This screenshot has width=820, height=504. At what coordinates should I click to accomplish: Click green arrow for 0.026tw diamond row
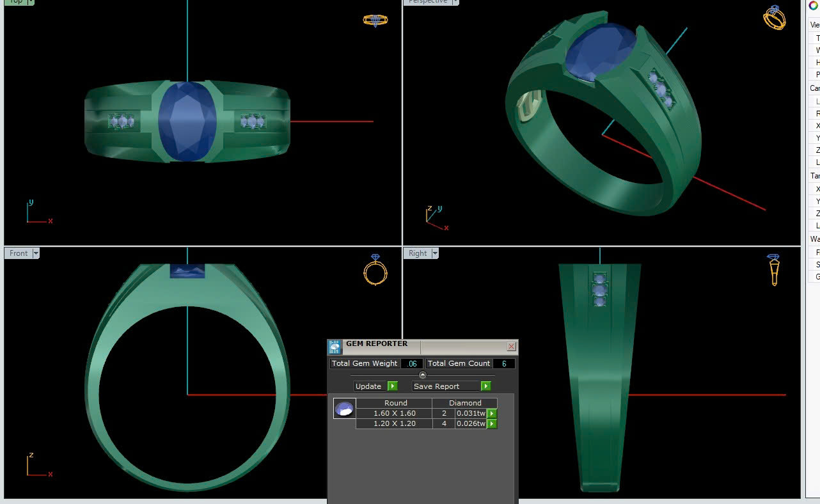coord(492,423)
